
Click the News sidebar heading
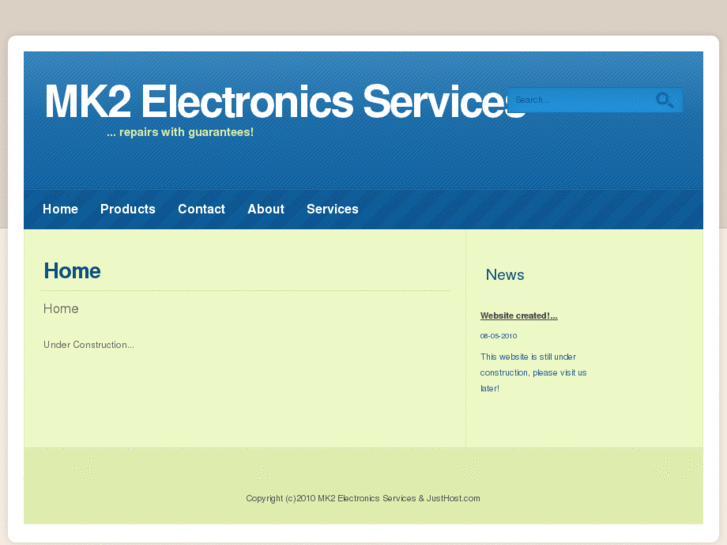click(x=505, y=275)
